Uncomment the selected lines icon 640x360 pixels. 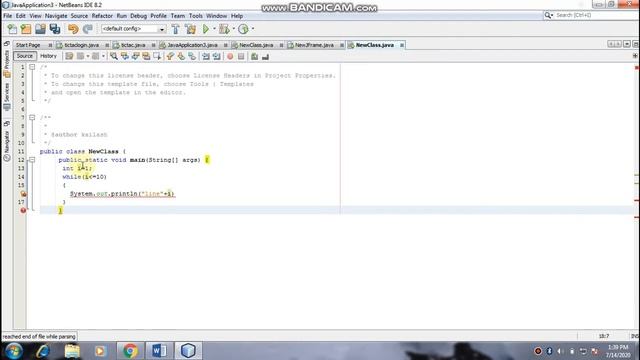(x=265, y=56)
